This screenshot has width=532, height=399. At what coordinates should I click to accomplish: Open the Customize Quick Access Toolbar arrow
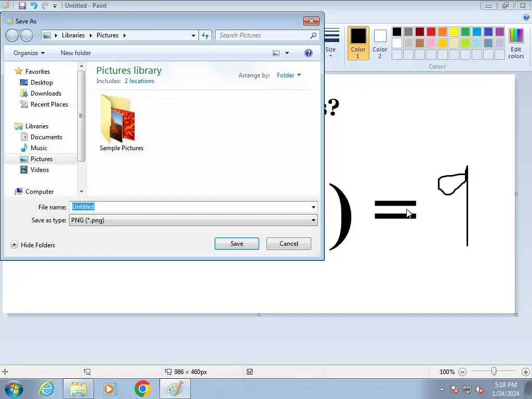(x=55, y=6)
